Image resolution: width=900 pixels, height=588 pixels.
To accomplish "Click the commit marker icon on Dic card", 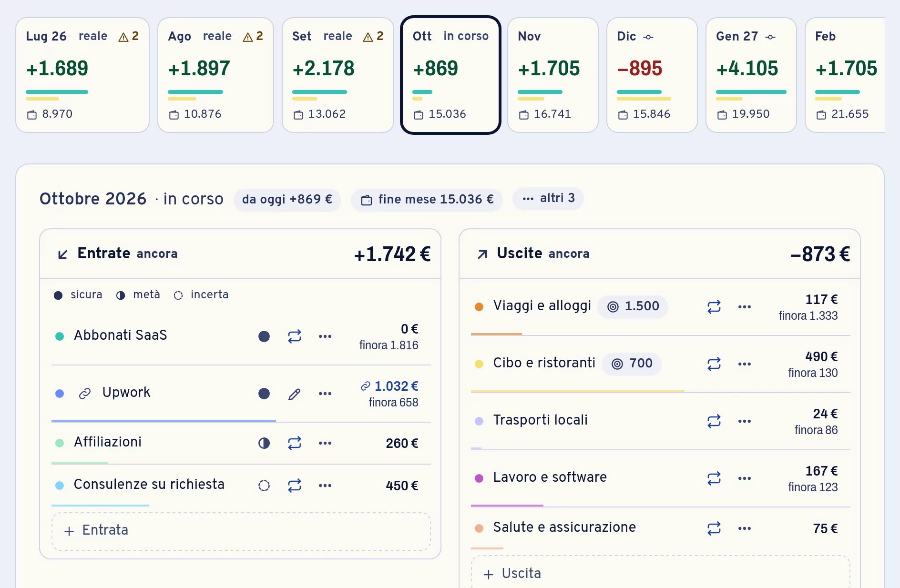I will tap(648, 37).
